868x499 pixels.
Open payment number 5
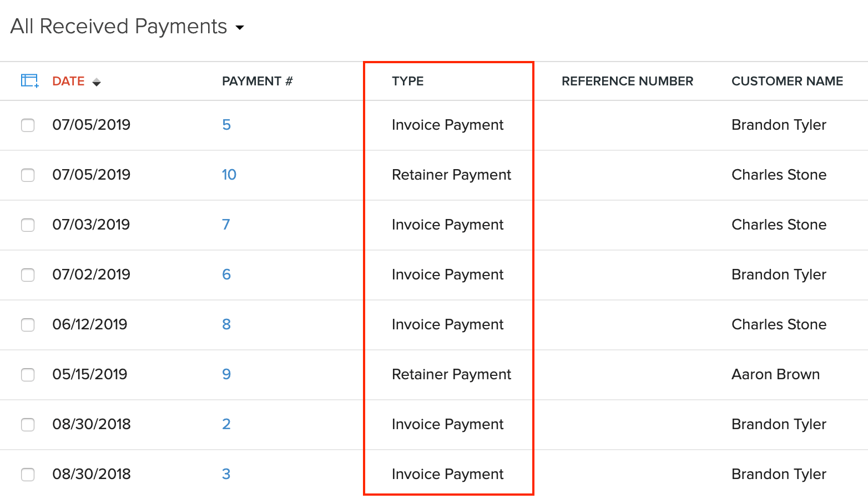pyautogui.click(x=226, y=125)
